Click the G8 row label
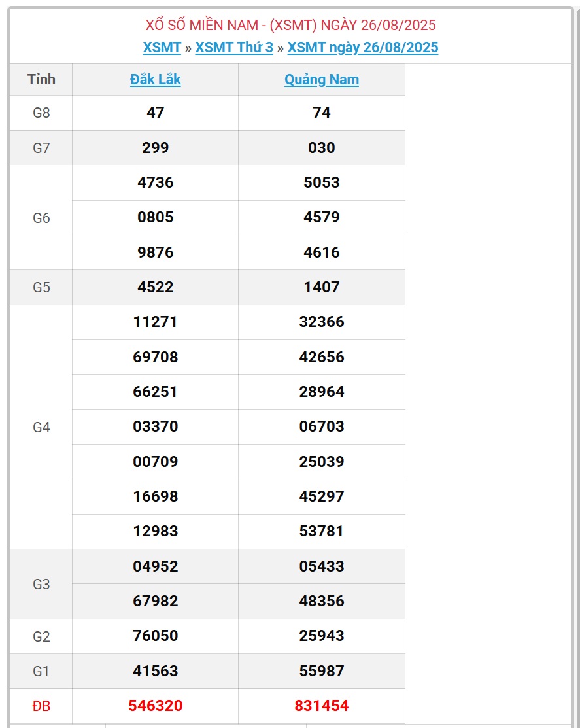This screenshot has height=728, width=580. tap(41, 113)
